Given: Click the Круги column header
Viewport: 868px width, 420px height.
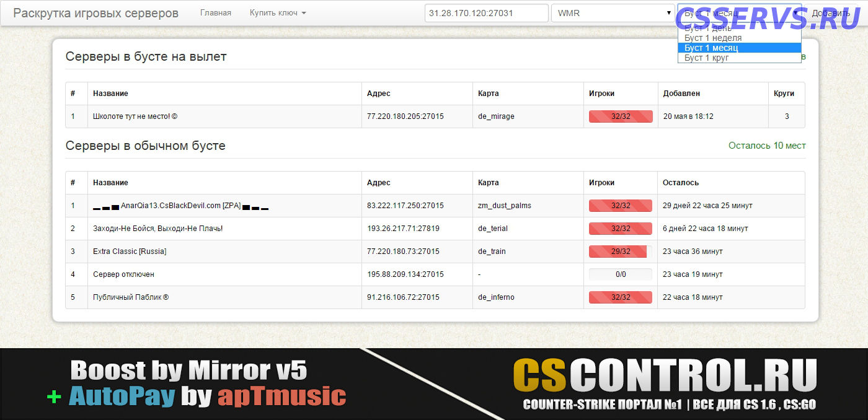Looking at the screenshot, I should [784, 94].
